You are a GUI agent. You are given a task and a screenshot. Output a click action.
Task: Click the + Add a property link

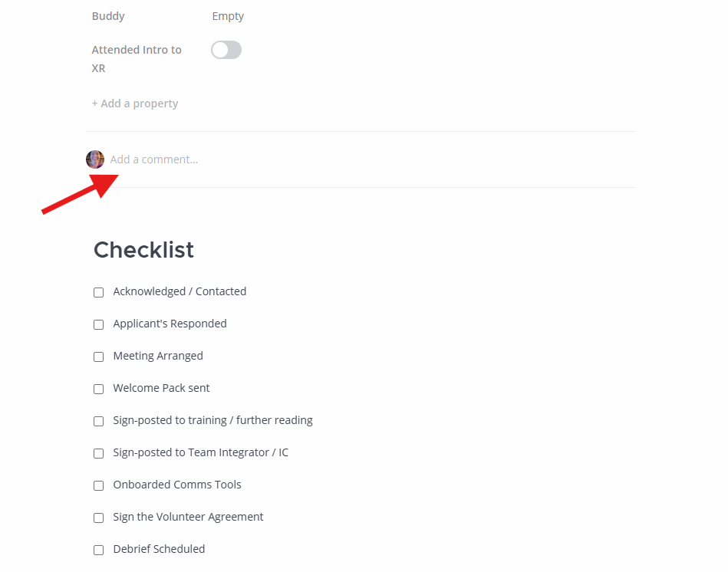(x=134, y=103)
